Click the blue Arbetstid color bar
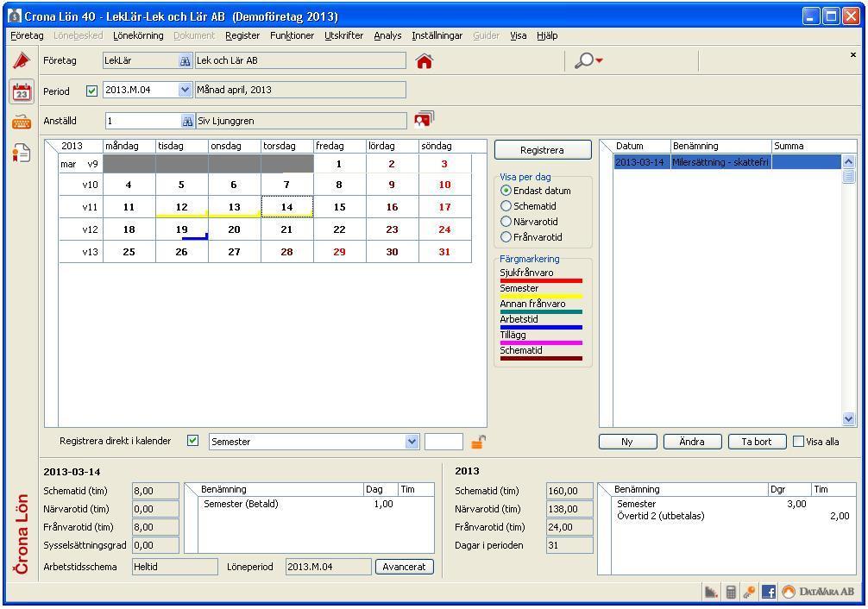The image size is (868, 609). [541, 327]
